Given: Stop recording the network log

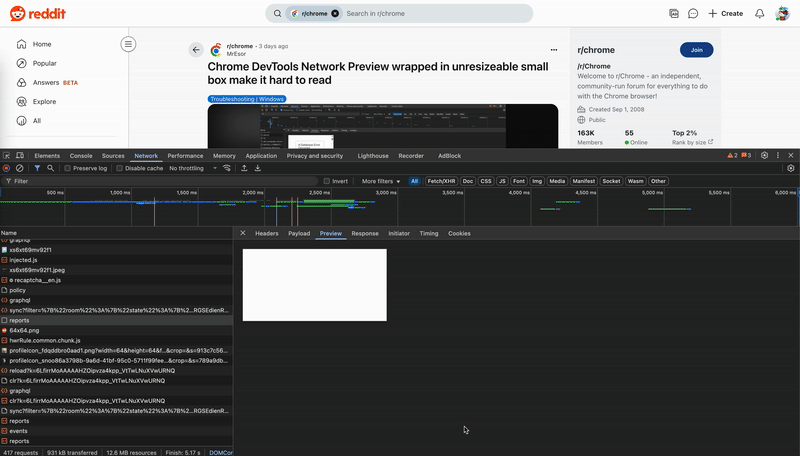Looking at the screenshot, I should (7, 168).
